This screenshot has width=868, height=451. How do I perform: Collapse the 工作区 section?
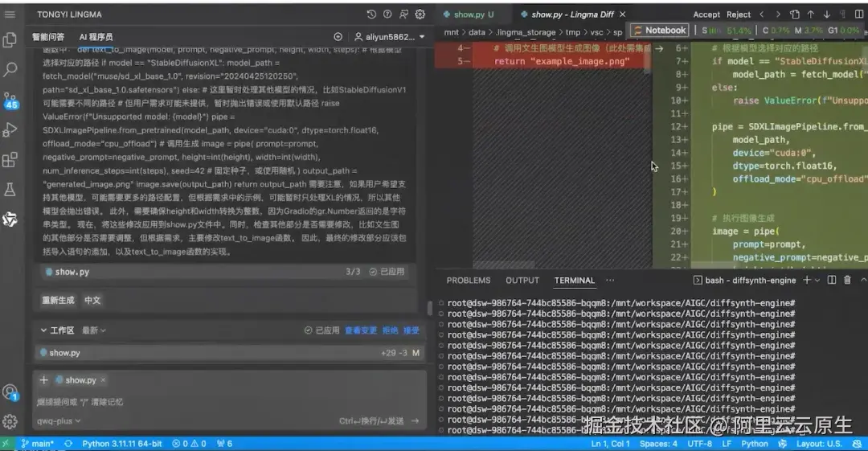tap(43, 330)
